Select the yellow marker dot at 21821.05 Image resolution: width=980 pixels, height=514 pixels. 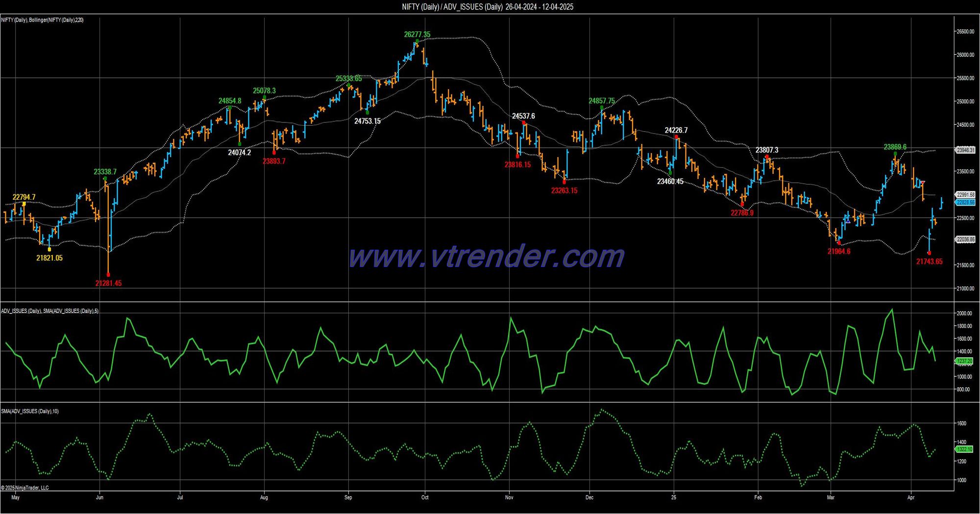click(x=49, y=250)
